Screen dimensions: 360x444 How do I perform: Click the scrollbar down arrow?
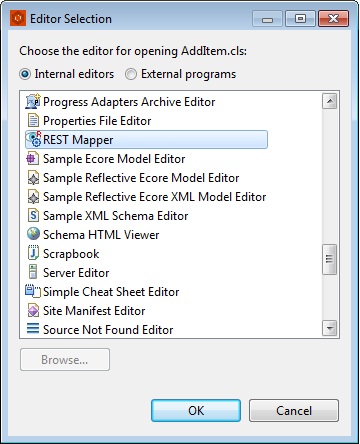click(330, 329)
